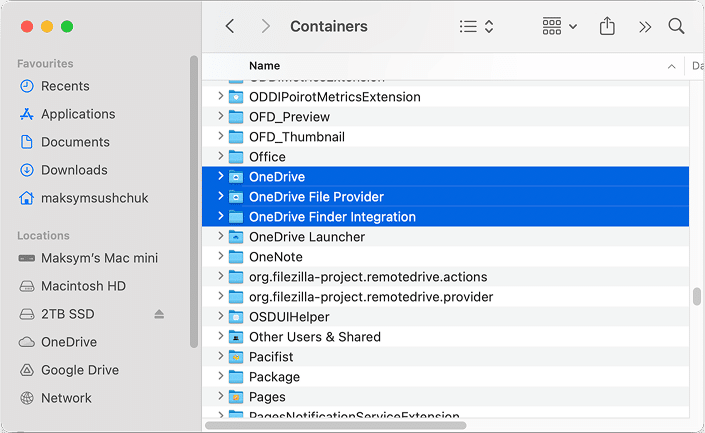Image resolution: width=705 pixels, height=433 pixels.
Task: Click the Other Users & Shared folder icon
Action: 236,337
